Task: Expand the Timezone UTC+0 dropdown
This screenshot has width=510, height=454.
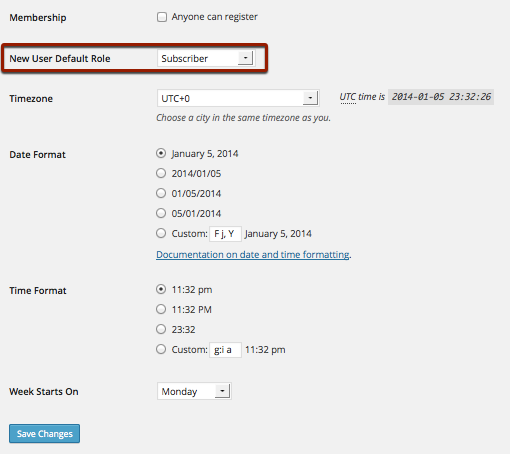Action: [x=238, y=98]
